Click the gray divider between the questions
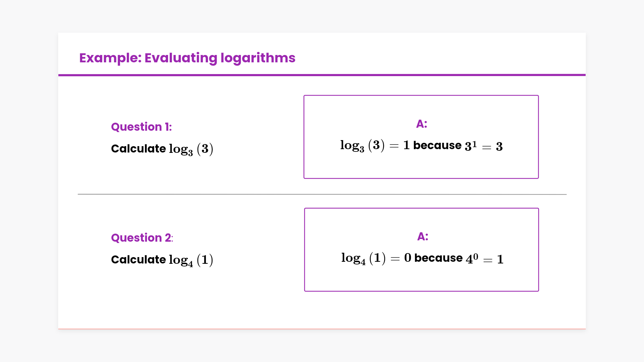This screenshot has width=644, height=362. click(322, 194)
